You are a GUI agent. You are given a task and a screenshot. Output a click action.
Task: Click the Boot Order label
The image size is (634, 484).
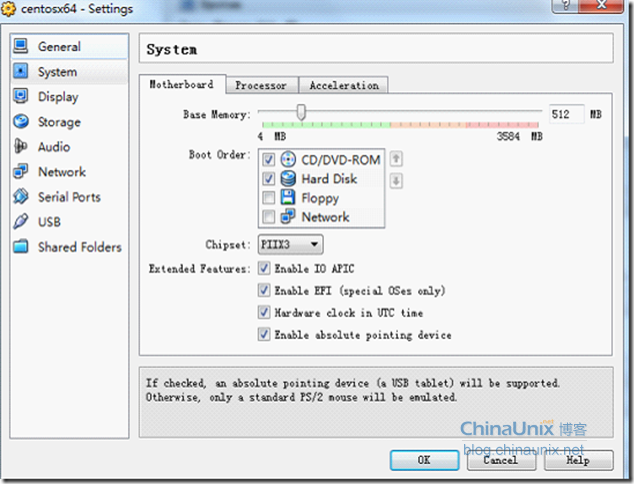pos(220,154)
